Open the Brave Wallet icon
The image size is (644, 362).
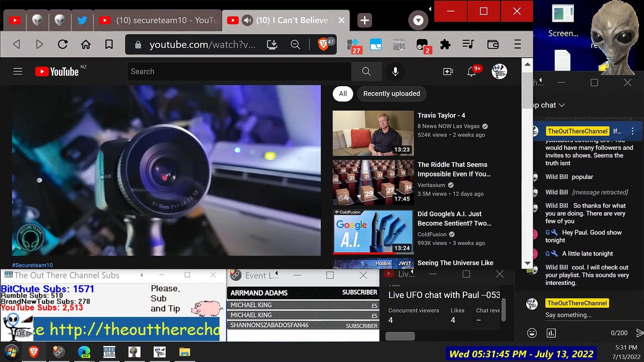(x=493, y=45)
